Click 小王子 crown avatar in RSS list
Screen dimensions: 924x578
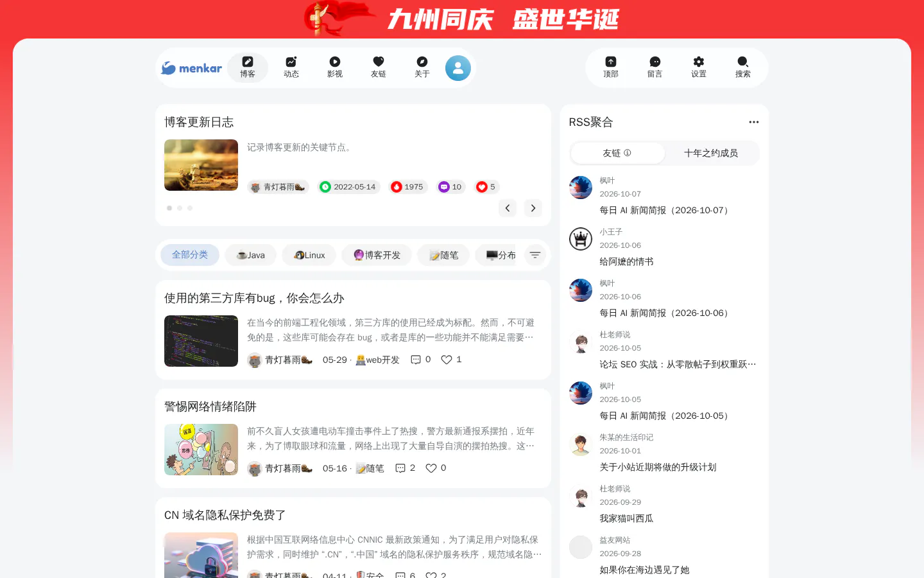(581, 239)
